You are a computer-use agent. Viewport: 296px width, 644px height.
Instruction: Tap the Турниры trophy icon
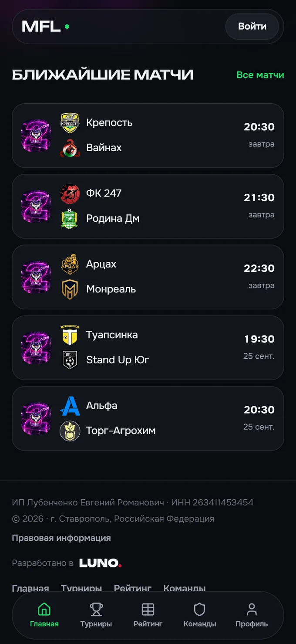coord(96,609)
